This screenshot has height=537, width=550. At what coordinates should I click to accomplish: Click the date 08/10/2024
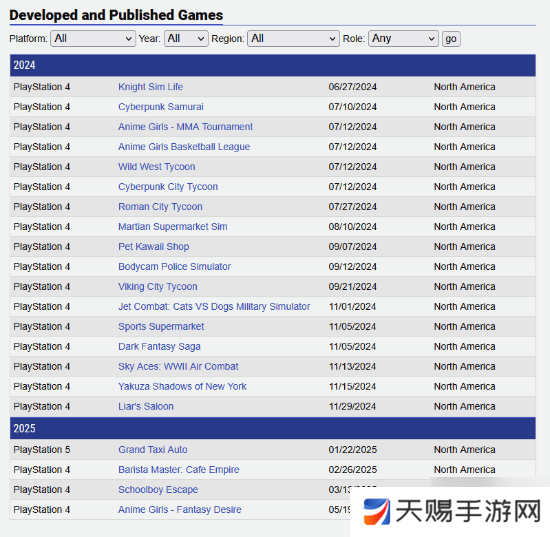pyautogui.click(x=353, y=227)
